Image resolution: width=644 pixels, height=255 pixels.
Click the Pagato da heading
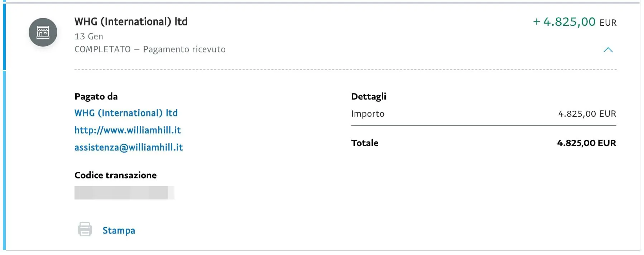point(96,96)
